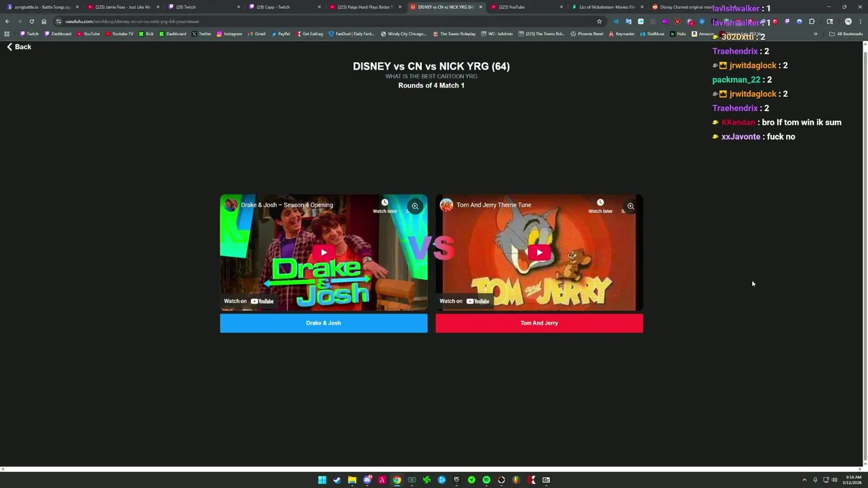
Task: Click the Drake & Josh video title
Action: pos(287,205)
